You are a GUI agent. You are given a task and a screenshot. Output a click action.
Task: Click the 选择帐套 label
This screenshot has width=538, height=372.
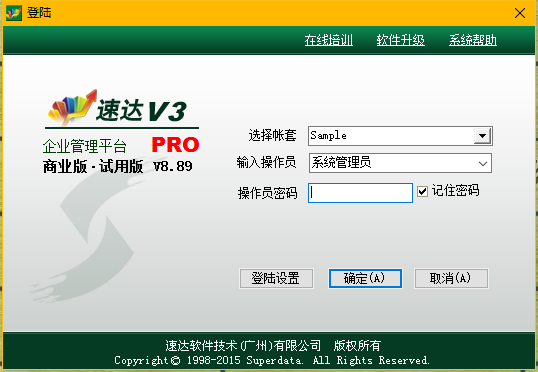pos(272,135)
